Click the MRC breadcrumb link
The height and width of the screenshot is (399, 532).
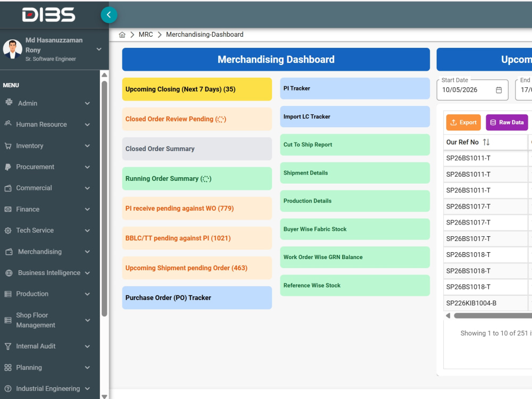pos(146,35)
